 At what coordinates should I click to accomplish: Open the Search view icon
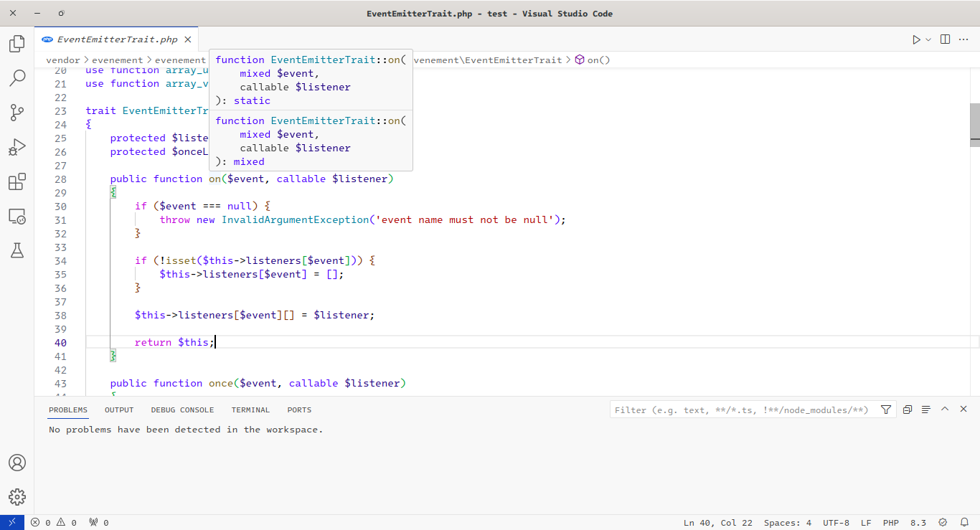tap(17, 78)
